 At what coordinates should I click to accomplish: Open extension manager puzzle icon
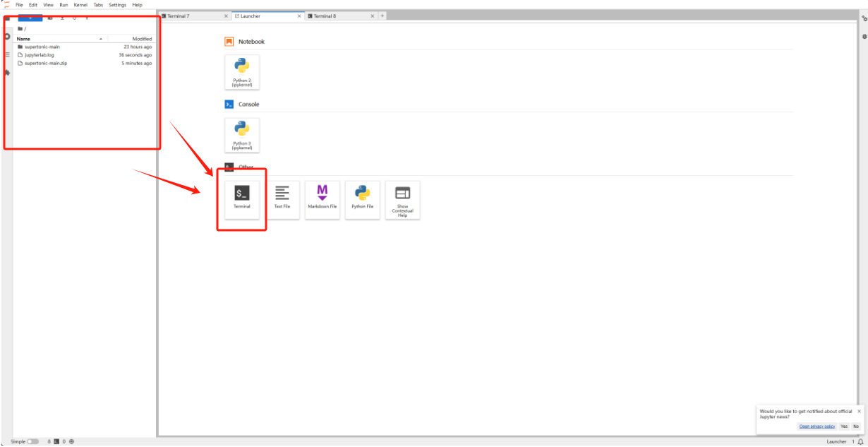click(x=7, y=72)
